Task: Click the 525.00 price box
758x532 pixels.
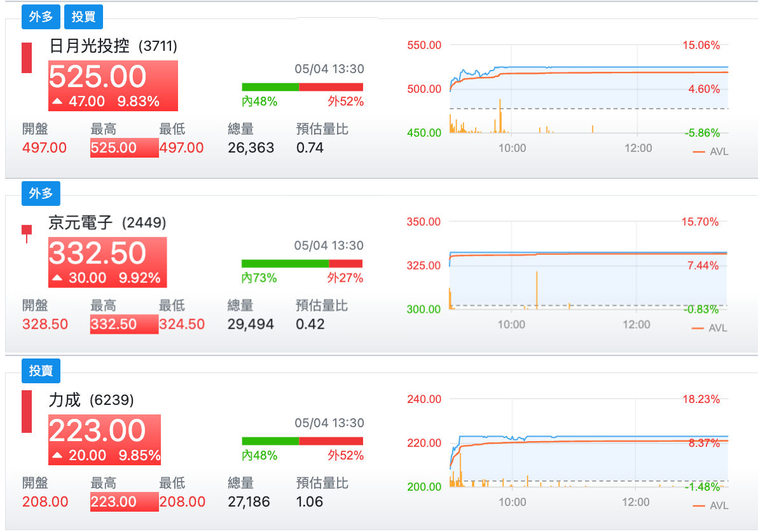Action: point(113,86)
